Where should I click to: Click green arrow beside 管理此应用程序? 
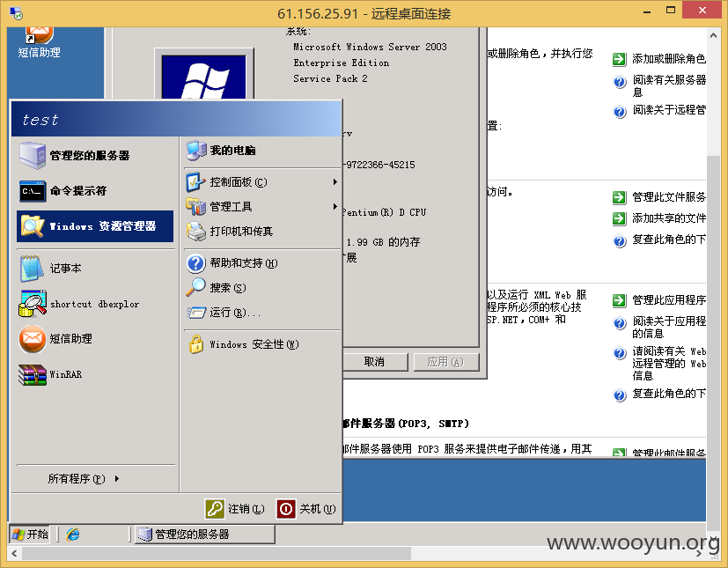point(619,300)
